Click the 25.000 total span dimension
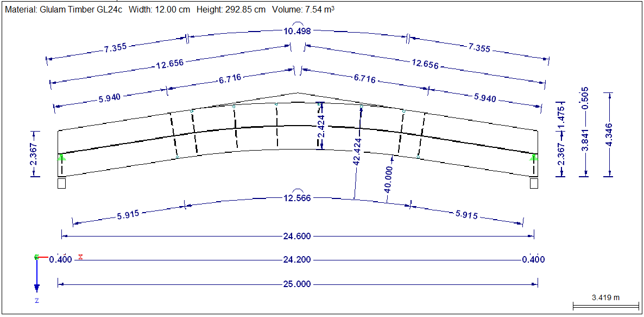Viewport: 644px width, 317px height. pyautogui.click(x=298, y=282)
